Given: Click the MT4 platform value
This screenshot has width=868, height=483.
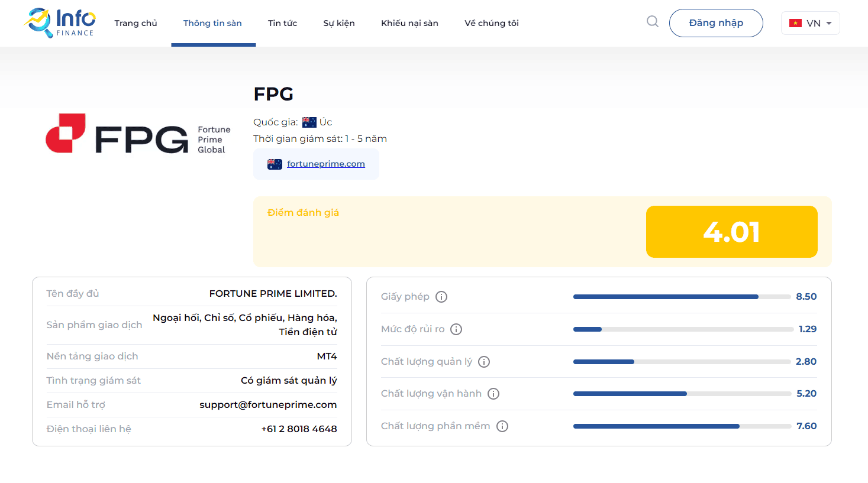Looking at the screenshot, I should click(327, 356).
